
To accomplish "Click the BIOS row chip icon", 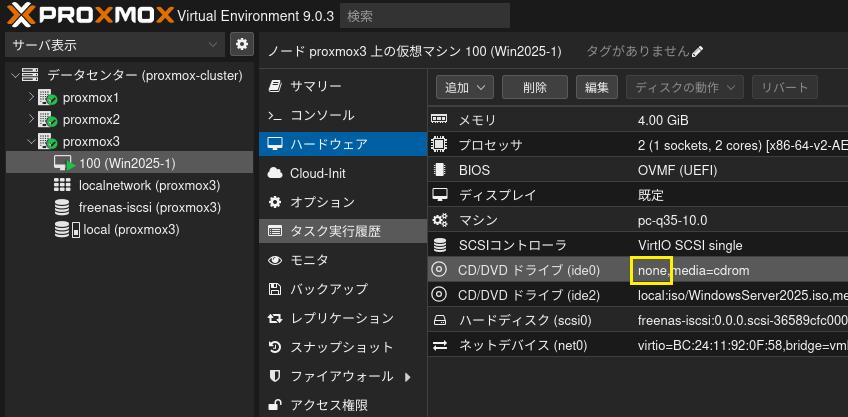I will 439,170.
